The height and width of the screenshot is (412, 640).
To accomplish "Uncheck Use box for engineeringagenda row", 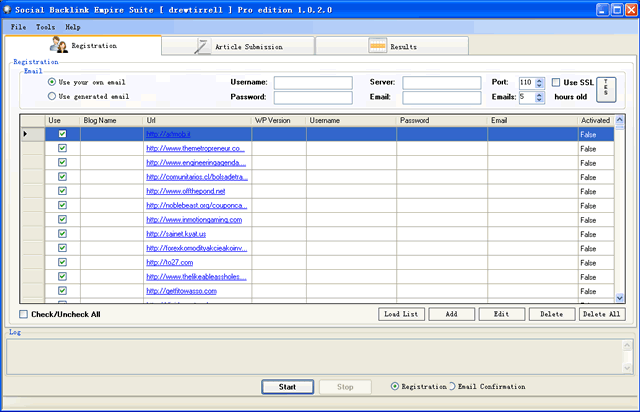I will [x=62, y=163].
